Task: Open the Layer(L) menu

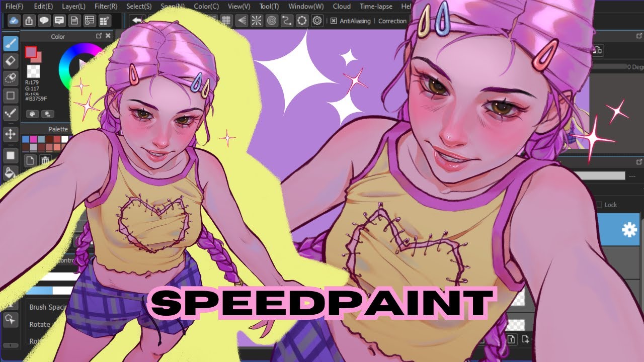Action: click(x=73, y=7)
